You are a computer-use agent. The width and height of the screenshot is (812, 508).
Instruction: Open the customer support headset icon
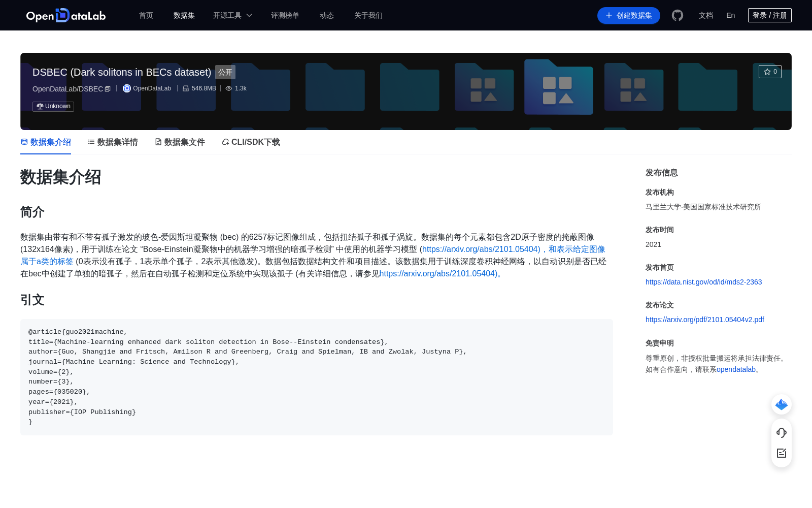(x=782, y=432)
